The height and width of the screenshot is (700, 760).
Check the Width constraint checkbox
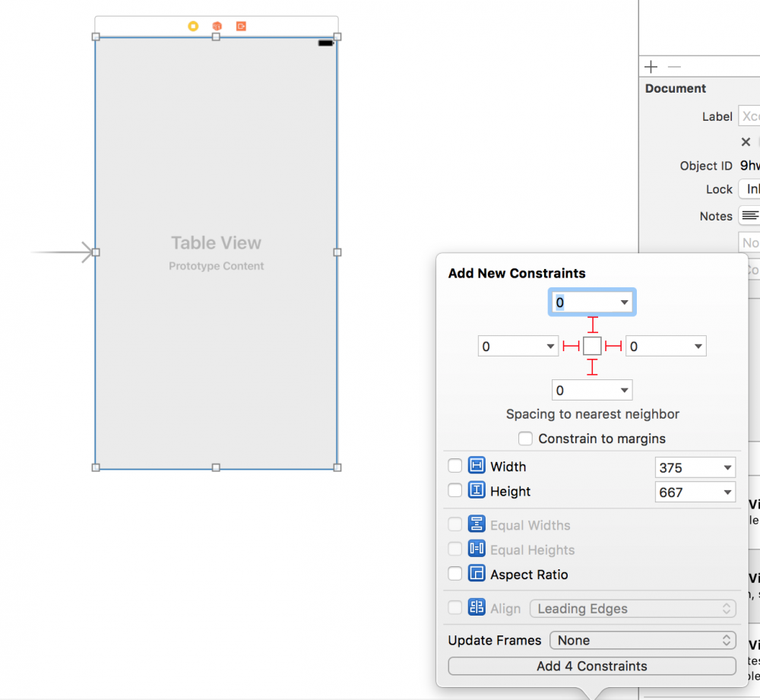point(454,466)
